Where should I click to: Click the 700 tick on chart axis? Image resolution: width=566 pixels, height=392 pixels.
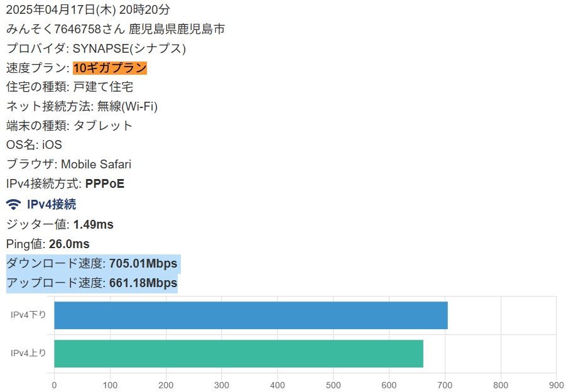pyautogui.click(x=445, y=385)
